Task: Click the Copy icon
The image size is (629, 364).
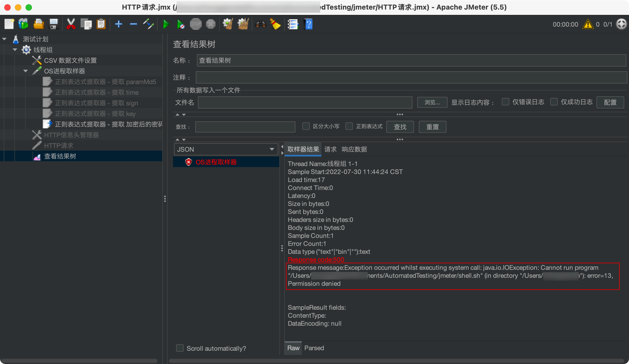Action: pos(86,24)
